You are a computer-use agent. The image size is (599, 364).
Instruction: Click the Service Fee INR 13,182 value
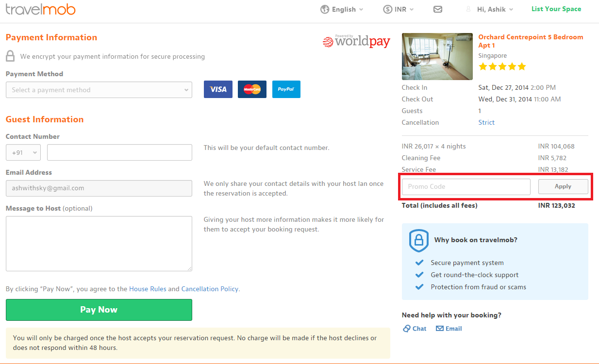552,169
